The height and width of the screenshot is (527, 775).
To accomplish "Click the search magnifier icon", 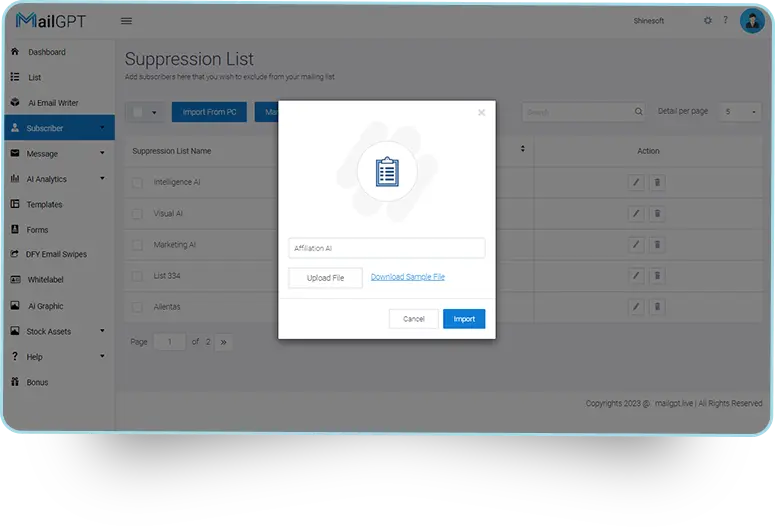I will click(x=640, y=112).
